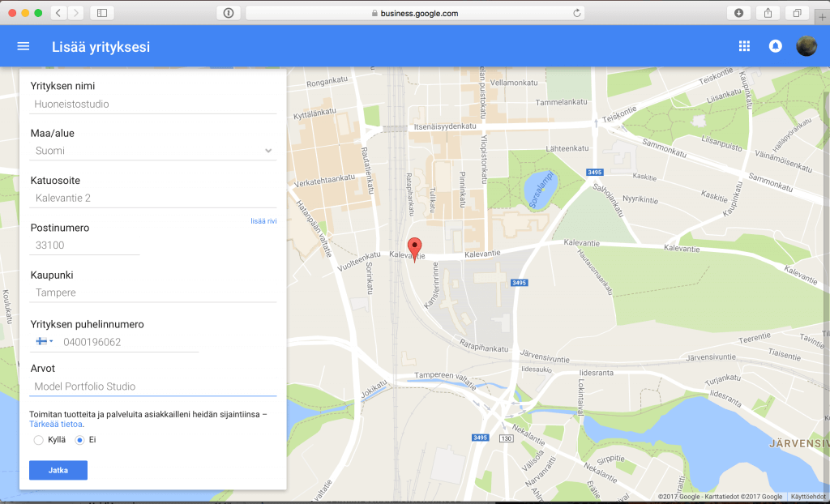This screenshot has height=504, width=830.
Task: Open the account profile avatar
Action: (x=806, y=47)
